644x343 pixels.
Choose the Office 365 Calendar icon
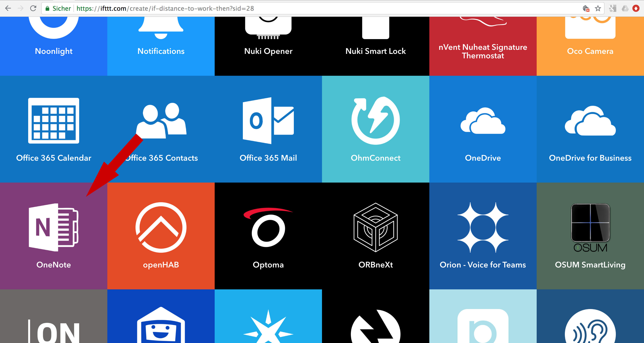click(x=53, y=121)
